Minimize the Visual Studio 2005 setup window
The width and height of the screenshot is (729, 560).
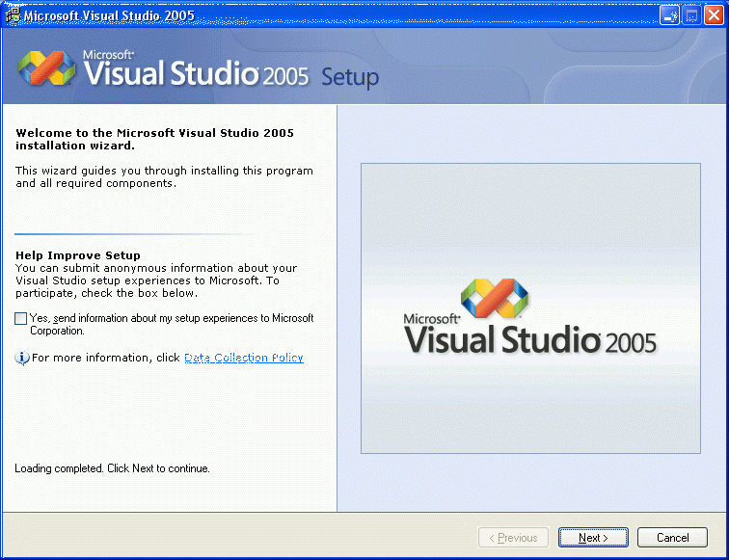pos(669,14)
